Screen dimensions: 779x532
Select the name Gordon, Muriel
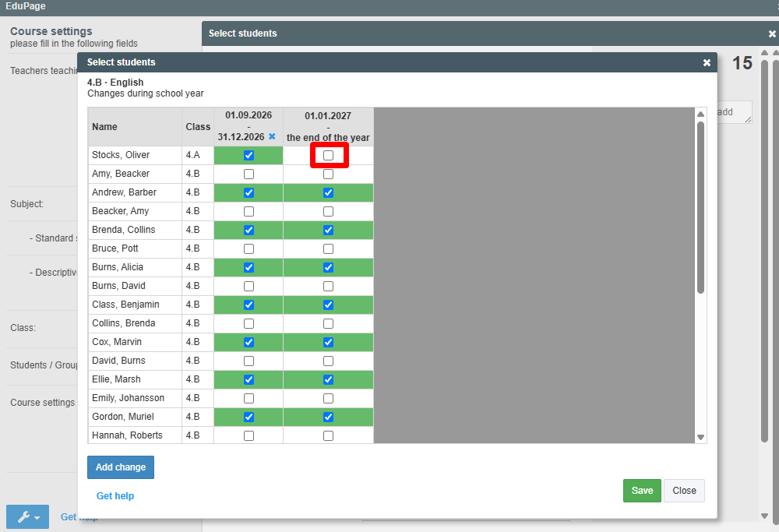click(123, 417)
